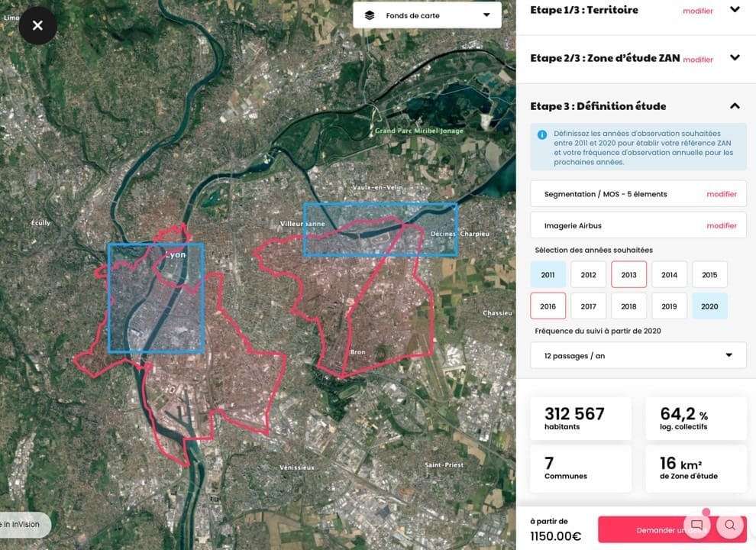Toggle year 2011 selection
The image size is (756, 550).
pyautogui.click(x=548, y=275)
